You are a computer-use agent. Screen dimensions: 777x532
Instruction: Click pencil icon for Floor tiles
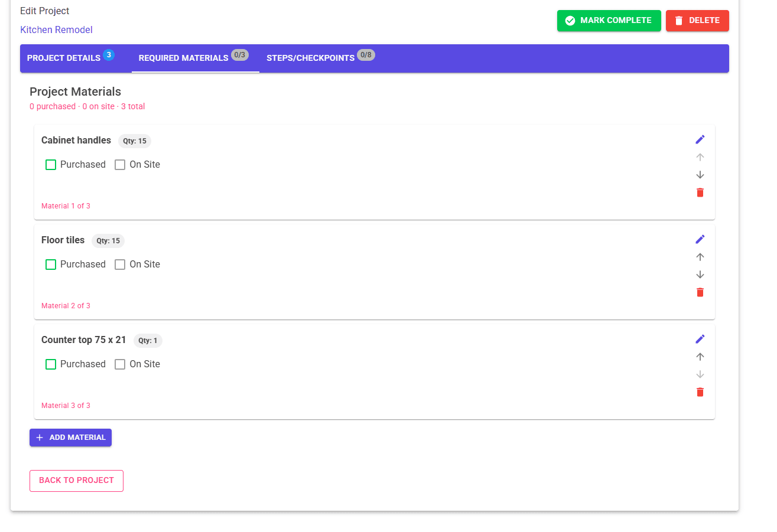coord(700,239)
